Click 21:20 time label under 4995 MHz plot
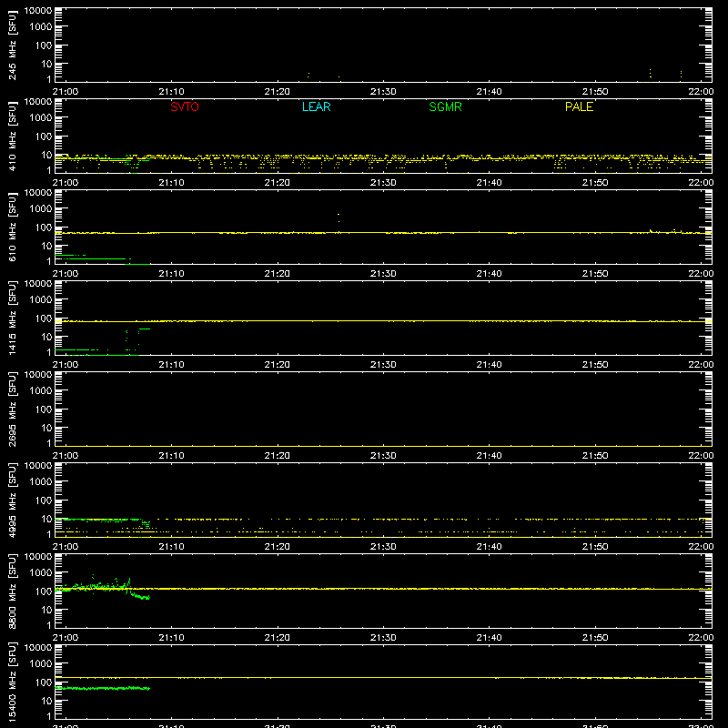The height and width of the screenshot is (728, 728). [x=278, y=547]
